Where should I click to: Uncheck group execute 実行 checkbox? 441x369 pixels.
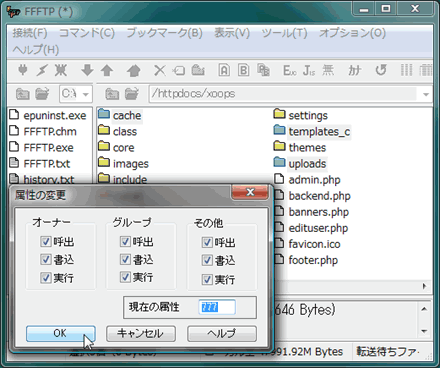[x=125, y=277]
